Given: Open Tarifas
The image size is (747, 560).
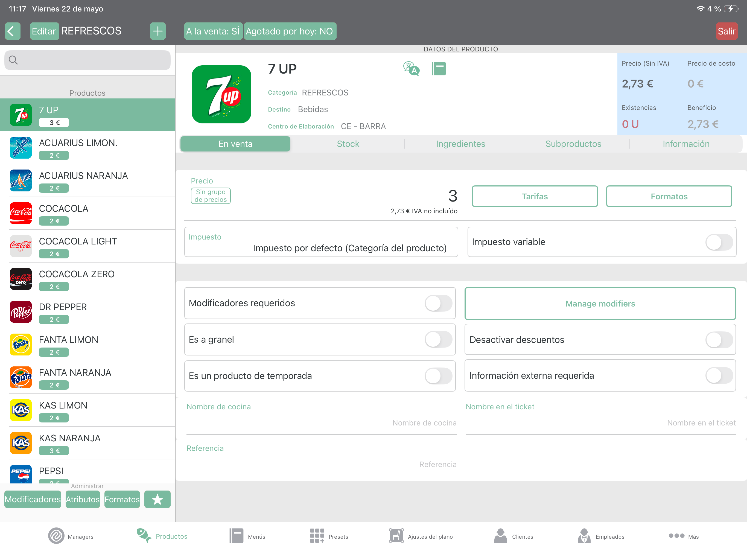Looking at the screenshot, I should click(x=534, y=196).
